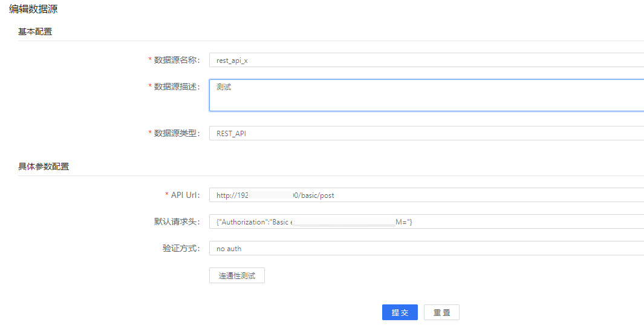
Task: Click the 数据源描述 label text
Action: [x=176, y=87]
